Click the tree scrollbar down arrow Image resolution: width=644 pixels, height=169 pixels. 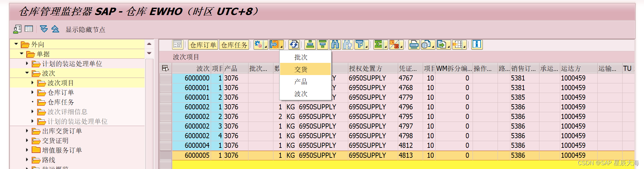pyautogui.click(x=149, y=53)
